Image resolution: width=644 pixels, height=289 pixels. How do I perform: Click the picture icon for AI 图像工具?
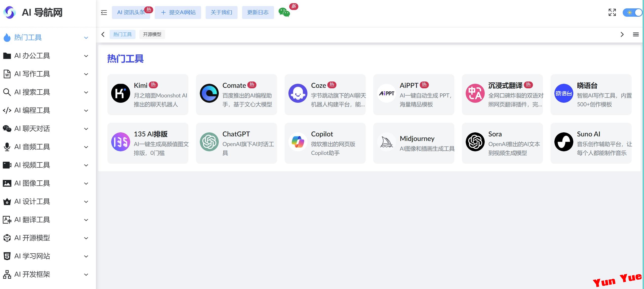(7, 183)
